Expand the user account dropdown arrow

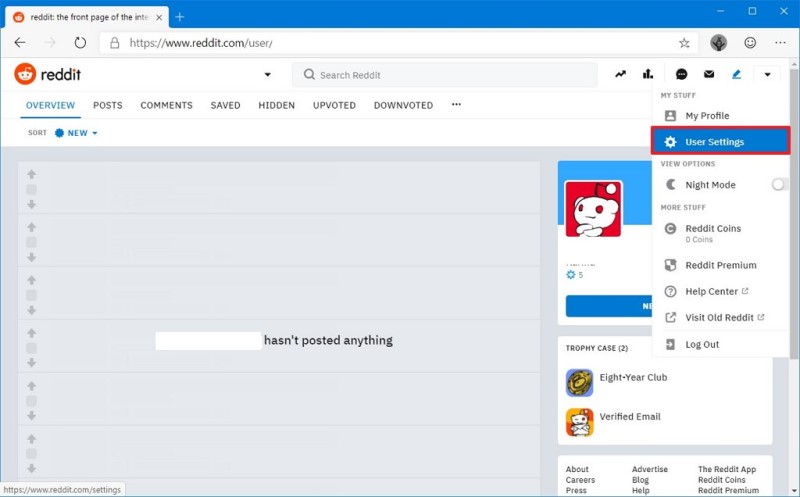767,74
